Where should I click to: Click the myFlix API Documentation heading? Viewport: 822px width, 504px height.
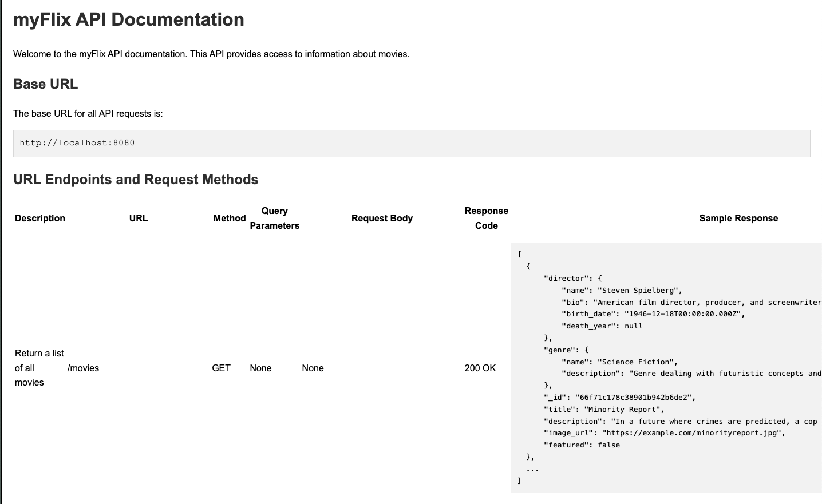click(128, 19)
